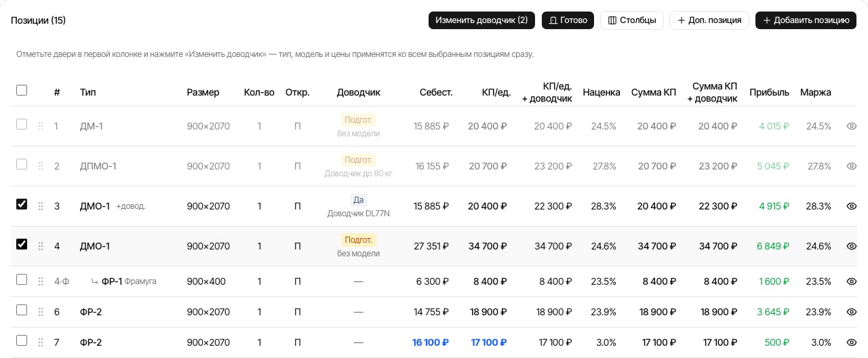Toggle the select-all checkbox in the header
The width and height of the screenshot is (868, 358).
tap(22, 90)
